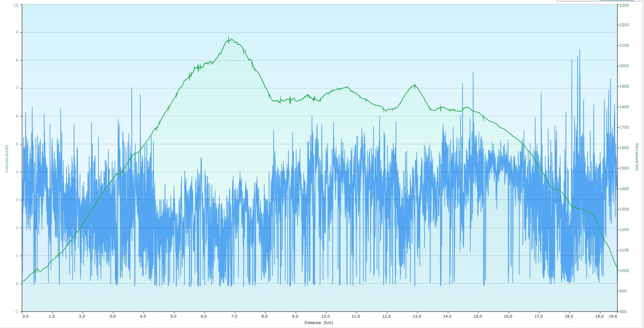The width and height of the screenshot is (644, 328).
Task: Click the 'Elevazione (m)' right axis title
Action: pyautogui.click(x=636, y=157)
